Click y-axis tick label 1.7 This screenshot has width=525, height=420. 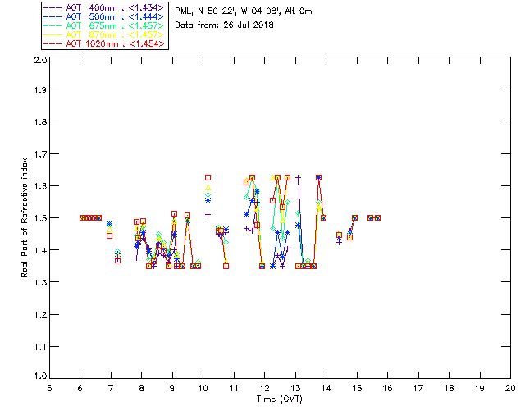pyautogui.click(x=39, y=154)
